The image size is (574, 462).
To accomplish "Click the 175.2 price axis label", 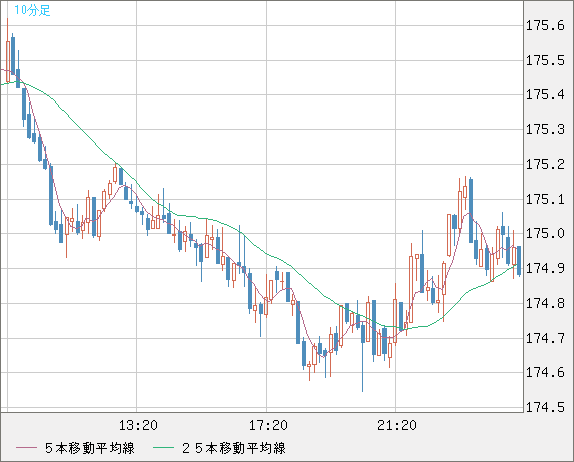I will [545, 164].
